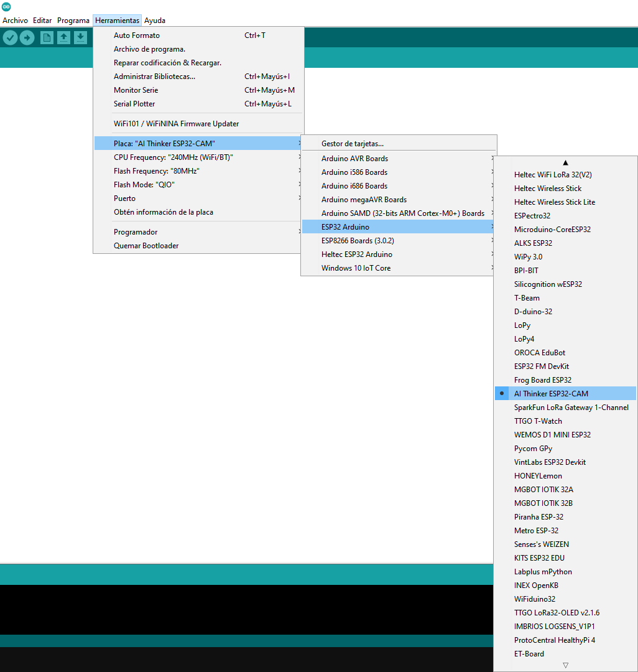Expand Heltec ESP32 Arduino submenu
The width and height of the screenshot is (638, 672).
pyautogui.click(x=399, y=254)
